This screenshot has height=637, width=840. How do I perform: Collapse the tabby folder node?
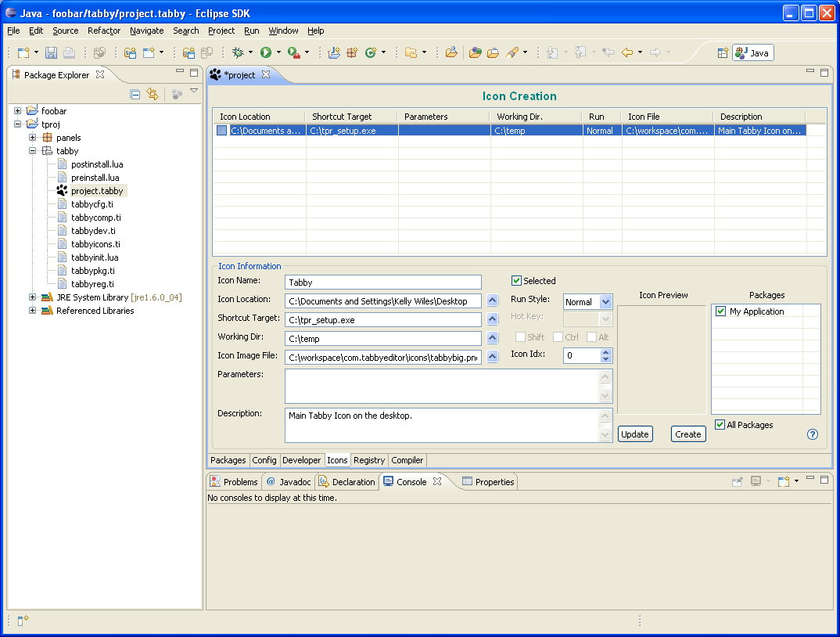click(x=33, y=151)
